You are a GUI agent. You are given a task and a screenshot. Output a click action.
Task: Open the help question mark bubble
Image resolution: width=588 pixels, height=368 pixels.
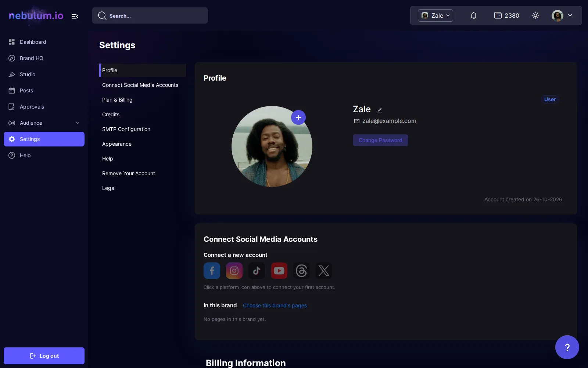(x=567, y=347)
